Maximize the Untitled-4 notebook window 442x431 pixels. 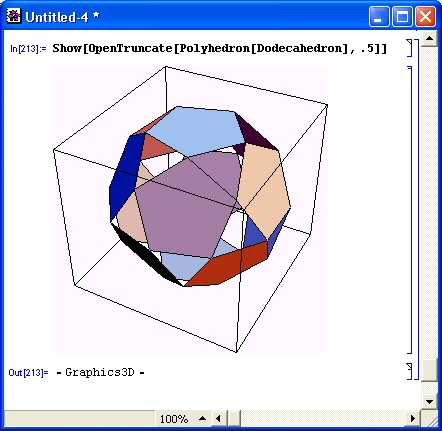tap(402, 17)
